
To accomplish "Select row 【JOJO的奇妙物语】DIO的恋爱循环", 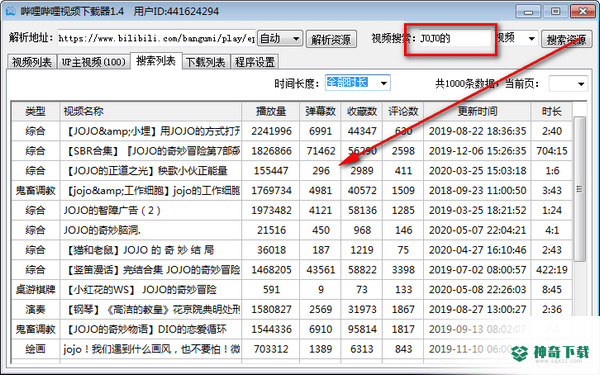I will point(292,329).
